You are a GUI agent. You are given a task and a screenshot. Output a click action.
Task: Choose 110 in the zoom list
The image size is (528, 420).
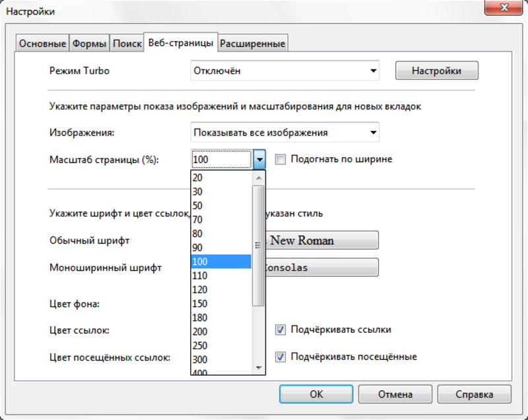pyautogui.click(x=221, y=275)
